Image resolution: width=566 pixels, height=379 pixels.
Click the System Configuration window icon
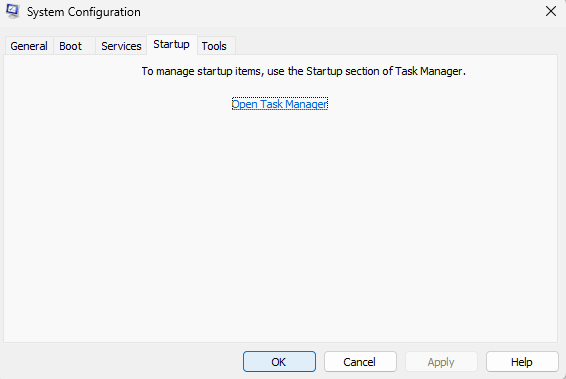point(12,11)
